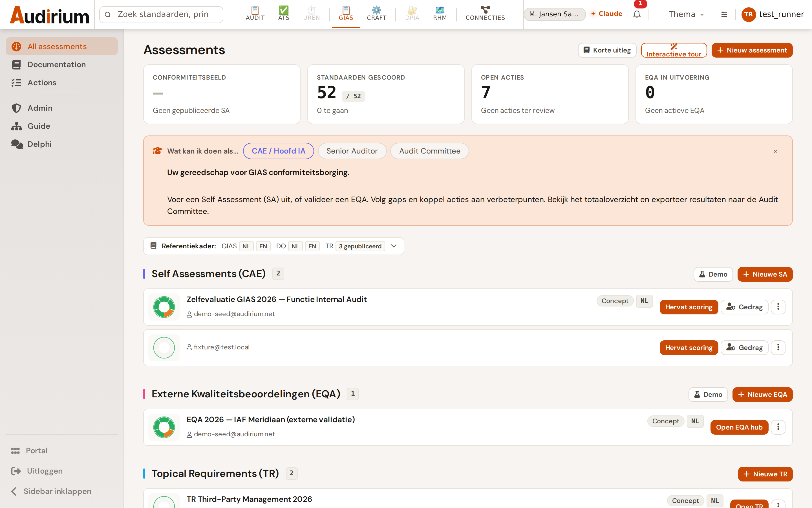The image size is (812, 508).
Task: Click Open EQA hub button
Action: pos(739,427)
